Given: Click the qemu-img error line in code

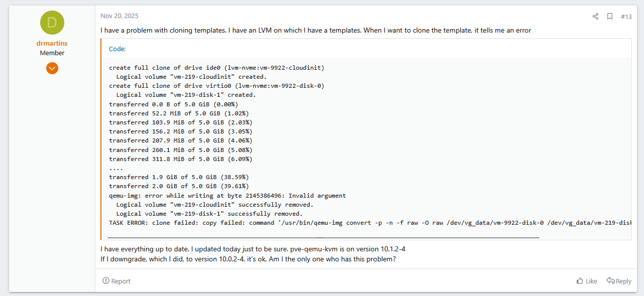Looking at the screenshot, I should tap(227, 196).
